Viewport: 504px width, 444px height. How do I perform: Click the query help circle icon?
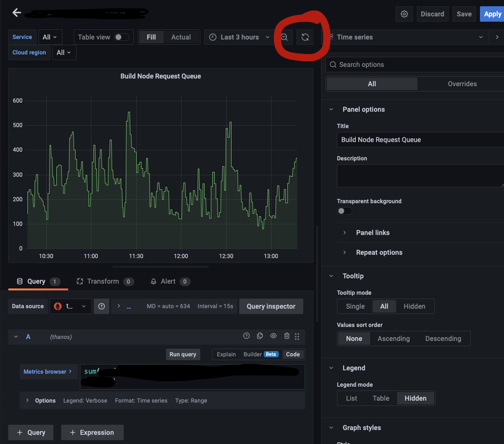pyautogui.click(x=246, y=336)
